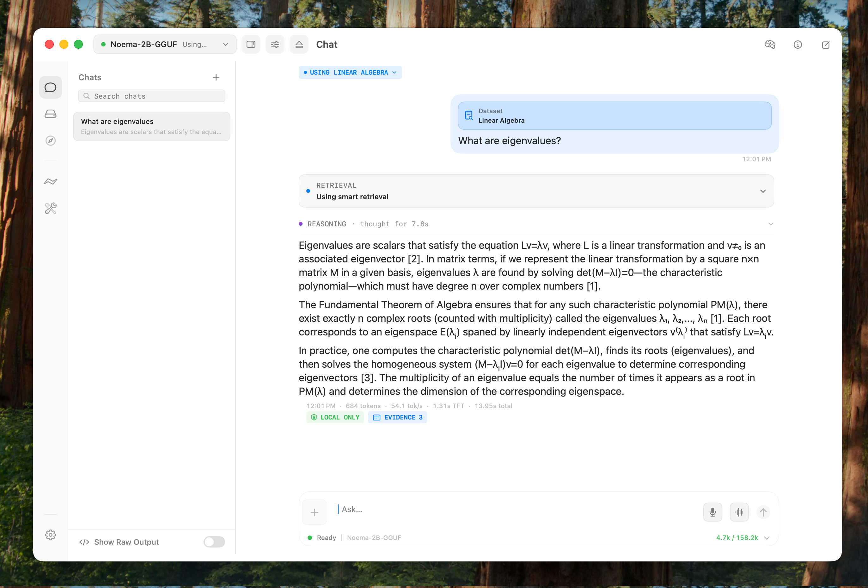Open the Chats section in sidebar
Image resolution: width=868 pixels, height=588 pixels.
click(x=51, y=88)
